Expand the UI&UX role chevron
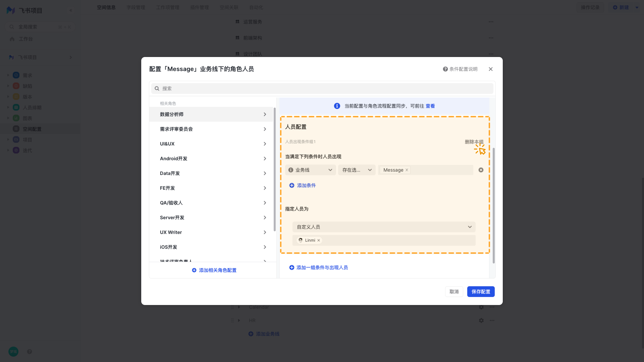The image size is (644, 362). [265, 144]
